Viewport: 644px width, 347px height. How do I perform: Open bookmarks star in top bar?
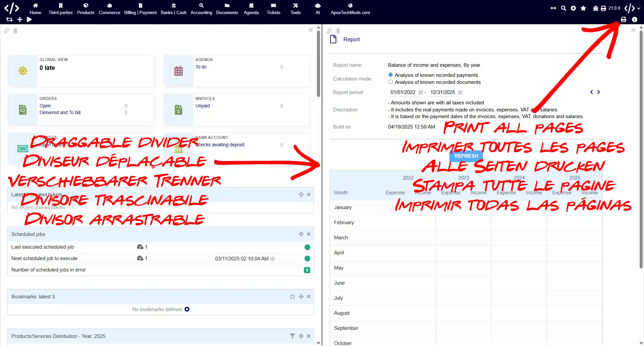583,8
